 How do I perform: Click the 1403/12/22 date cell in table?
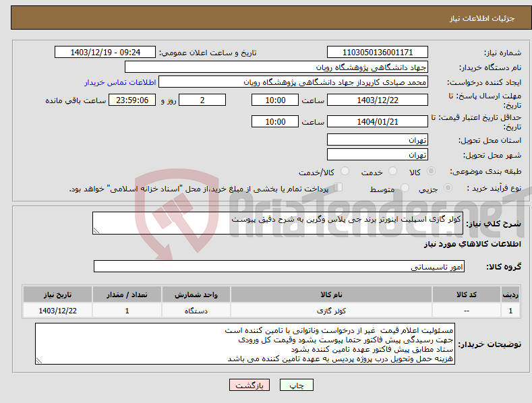(58, 311)
